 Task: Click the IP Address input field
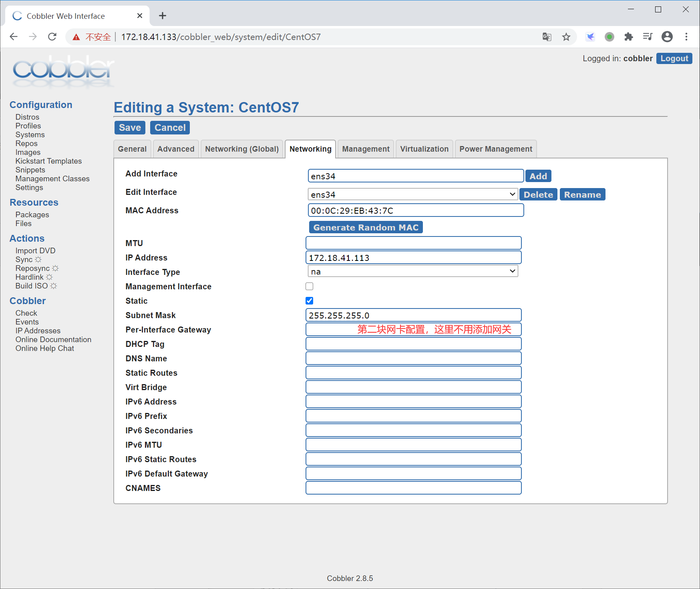pos(413,258)
